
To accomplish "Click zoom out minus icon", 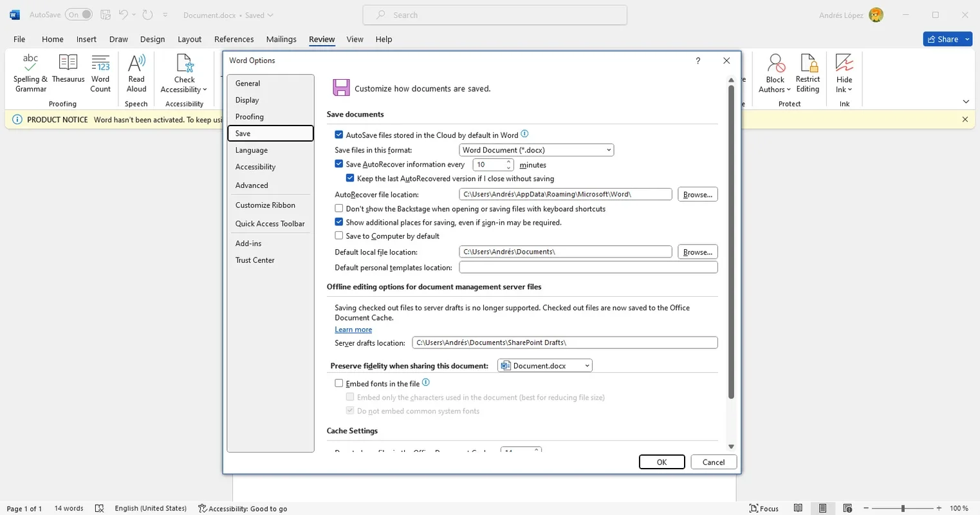I will 866,508.
